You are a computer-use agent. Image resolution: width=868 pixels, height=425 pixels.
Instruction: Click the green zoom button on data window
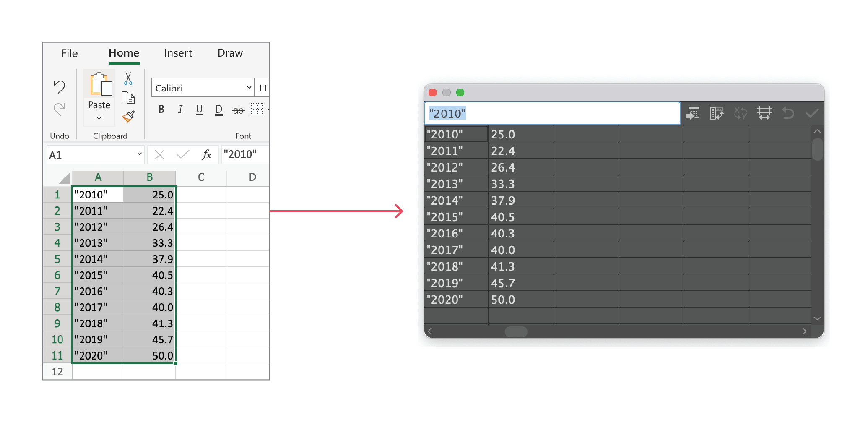(460, 92)
